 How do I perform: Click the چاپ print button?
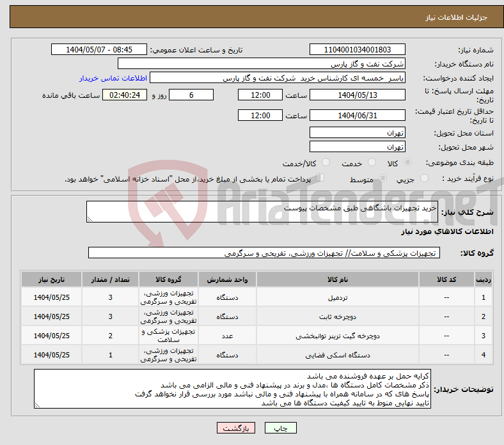[x=281, y=428]
